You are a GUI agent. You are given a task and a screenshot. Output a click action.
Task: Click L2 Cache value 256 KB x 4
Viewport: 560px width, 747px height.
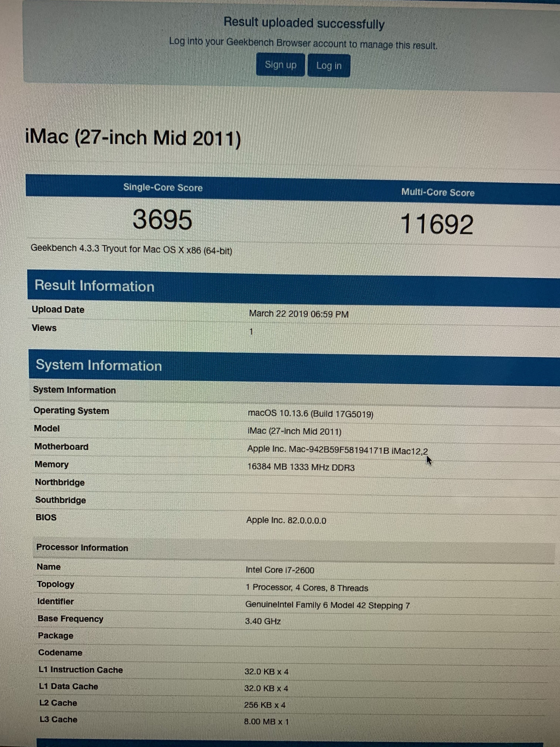coord(265,705)
